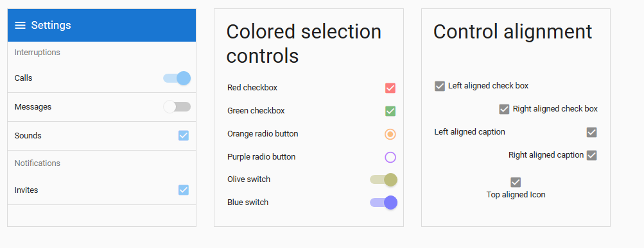The height and width of the screenshot is (248, 644).
Task: Click the Notifications section header
Action: coord(37,163)
